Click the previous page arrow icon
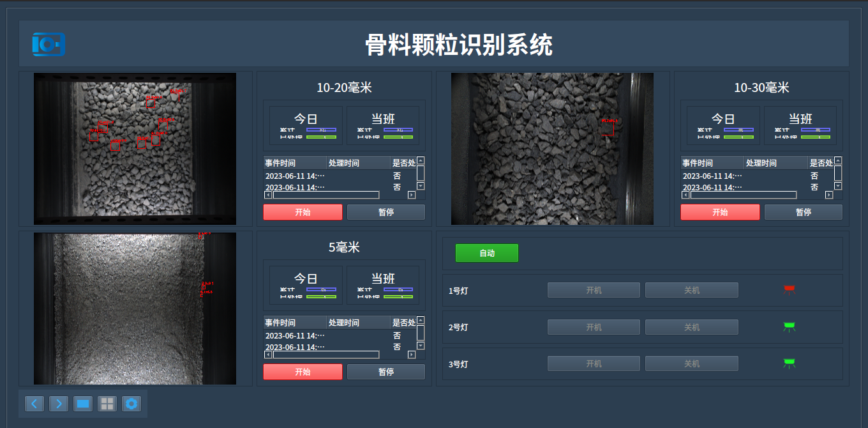This screenshot has width=868, height=428. pyautogui.click(x=34, y=404)
